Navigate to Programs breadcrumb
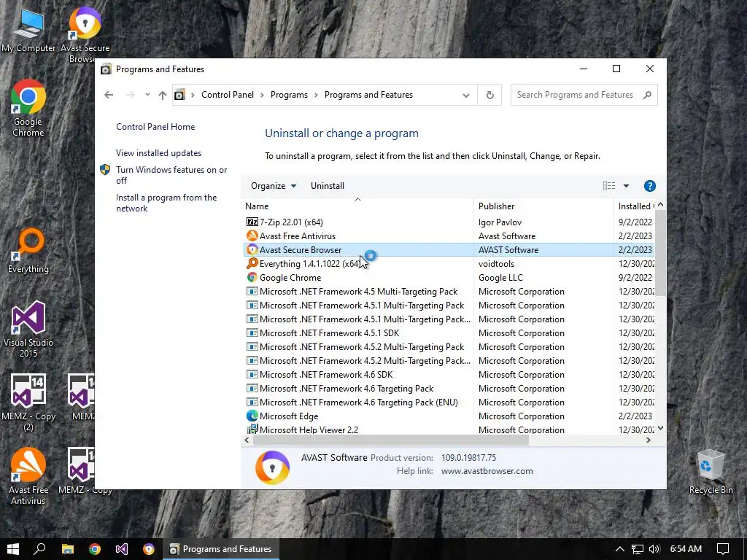The height and width of the screenshot is (560, 747). pos(289,95)
